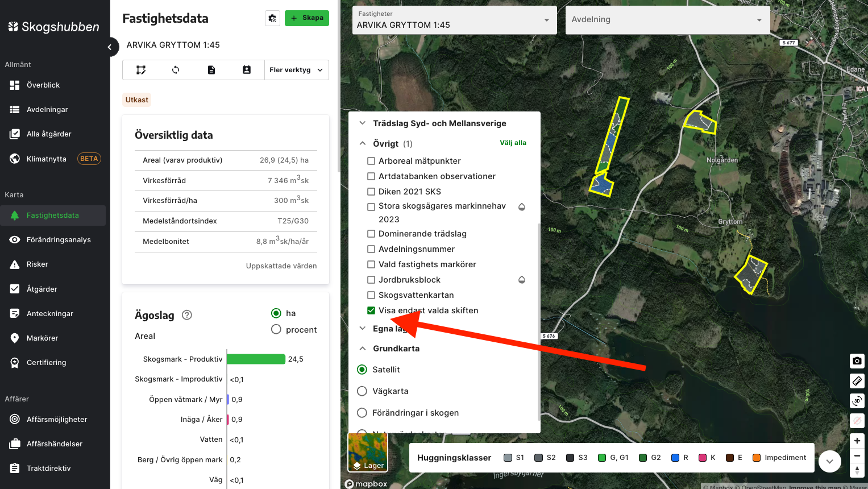Image resolution: width=868 pixels, height=489 pixels.
Task: Check the Diken 2021 SKS layer
Action: (371, 192)
